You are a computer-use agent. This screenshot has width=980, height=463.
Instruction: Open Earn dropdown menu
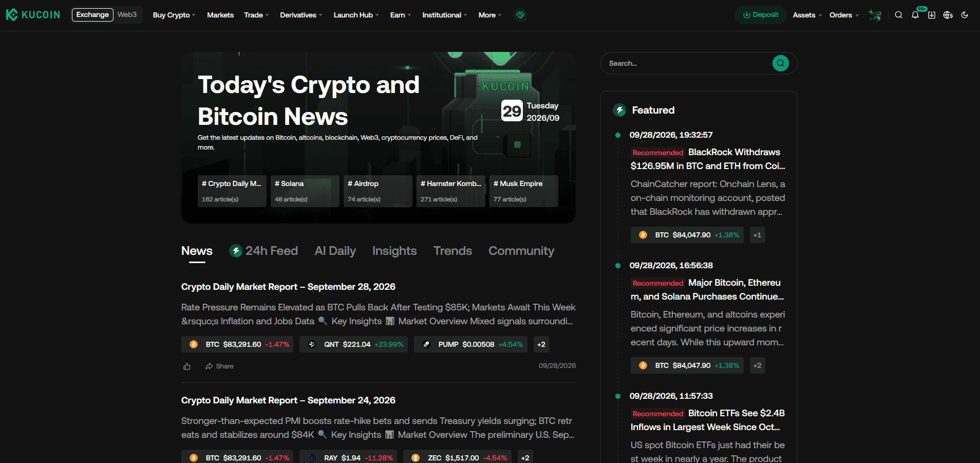(401, 15)
